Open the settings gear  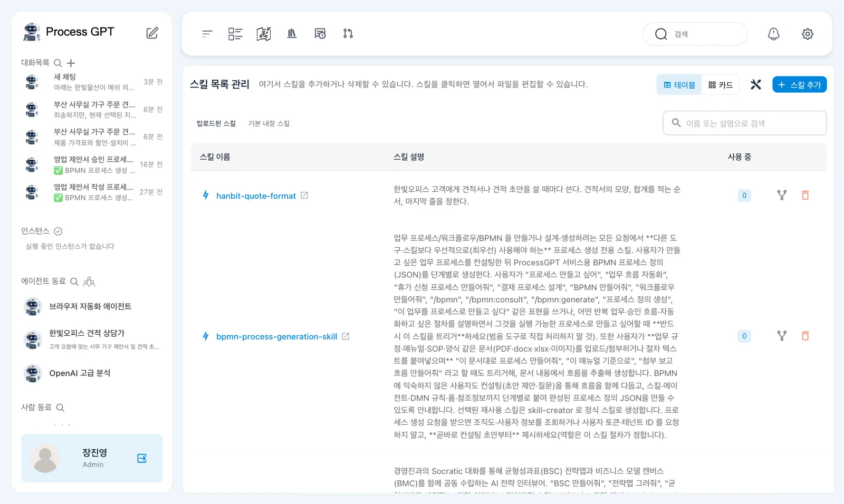point(808,34)
